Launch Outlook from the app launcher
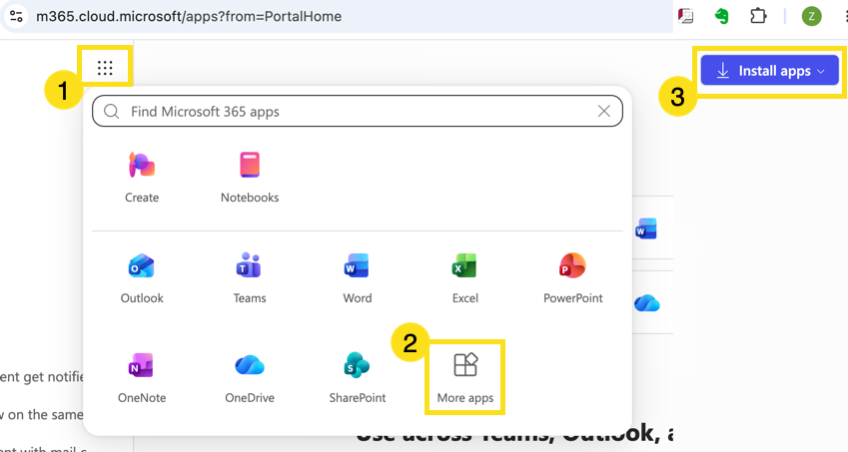Viewport: 848px width, 452px height. (x=142, y=278)
